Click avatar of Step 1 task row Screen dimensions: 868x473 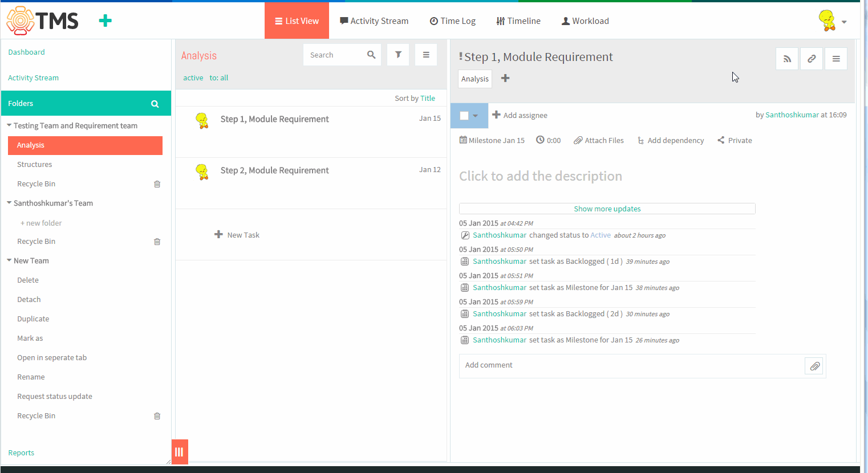click(x=202, y=120)
